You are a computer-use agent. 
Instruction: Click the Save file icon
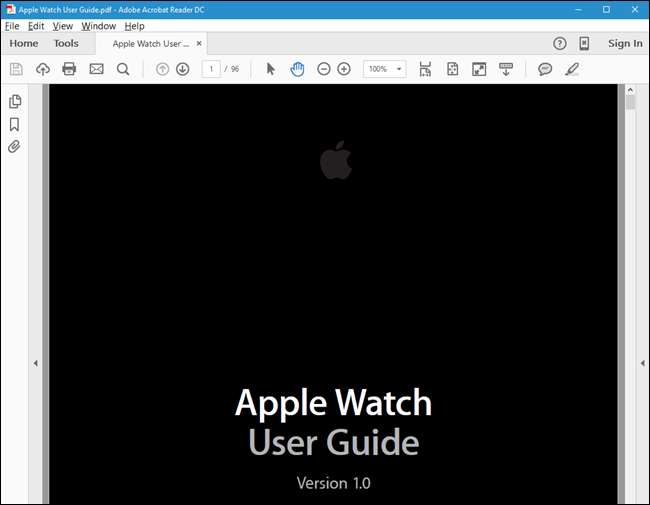(x=16, y=69)
